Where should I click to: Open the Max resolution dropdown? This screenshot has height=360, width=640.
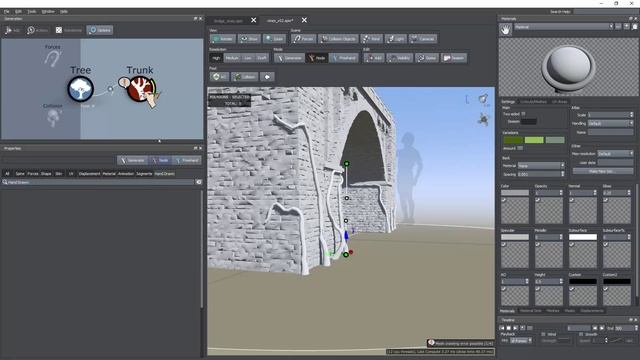click(615, 153)
